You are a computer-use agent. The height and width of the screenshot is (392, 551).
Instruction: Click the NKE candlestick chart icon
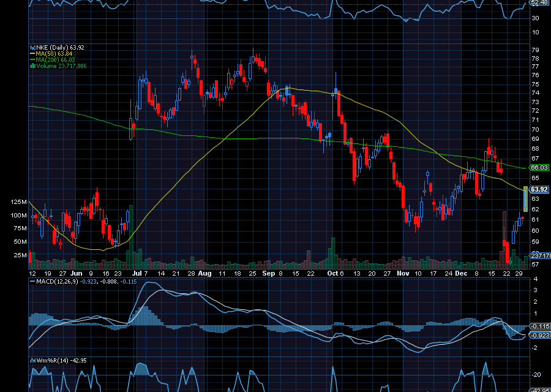coord(32,47)
